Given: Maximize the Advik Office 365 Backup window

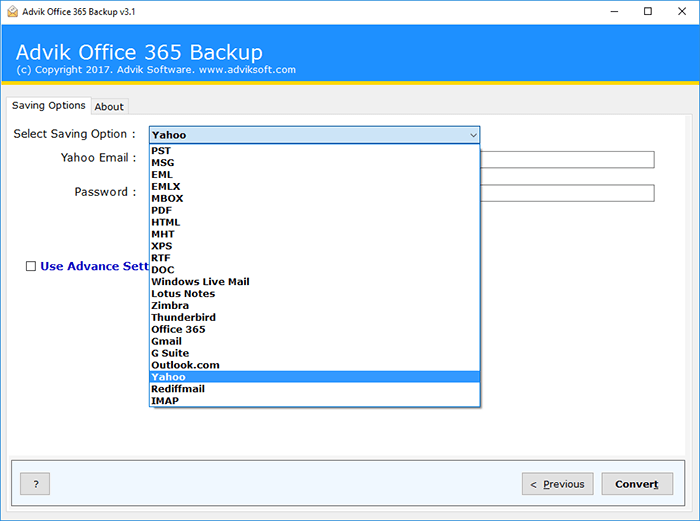Looking at the screenshot, I should (648, 12).
